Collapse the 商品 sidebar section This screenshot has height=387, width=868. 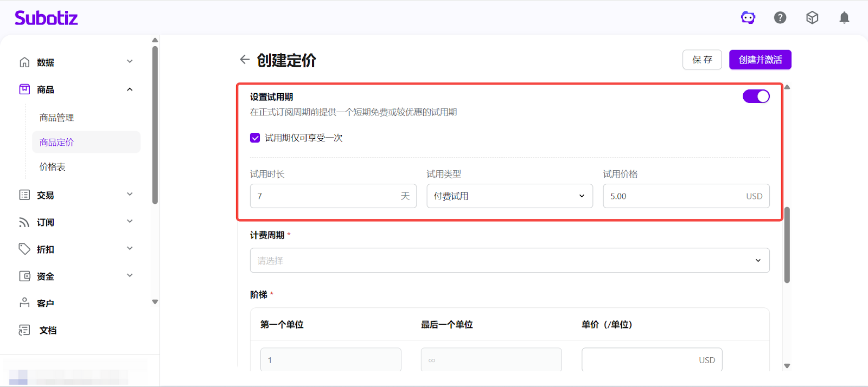(130, 89)
